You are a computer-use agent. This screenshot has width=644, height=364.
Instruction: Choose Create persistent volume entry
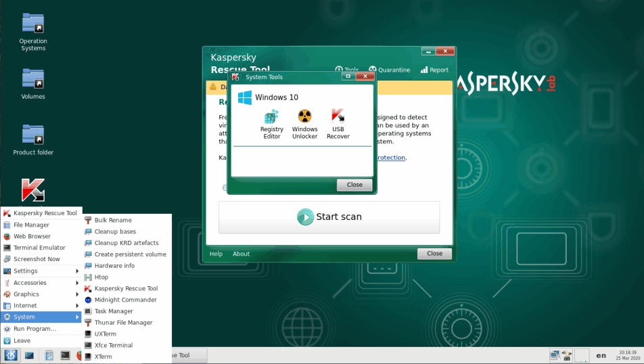click(x=127, y=254)
